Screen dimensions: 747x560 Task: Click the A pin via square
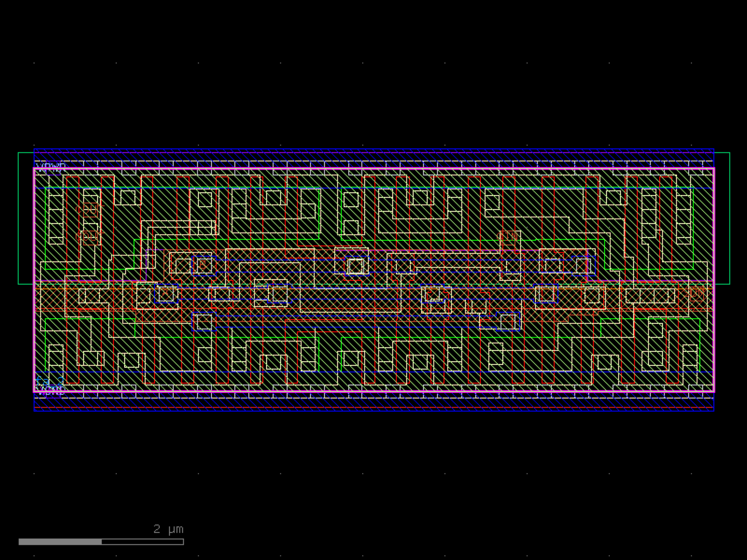166,293
